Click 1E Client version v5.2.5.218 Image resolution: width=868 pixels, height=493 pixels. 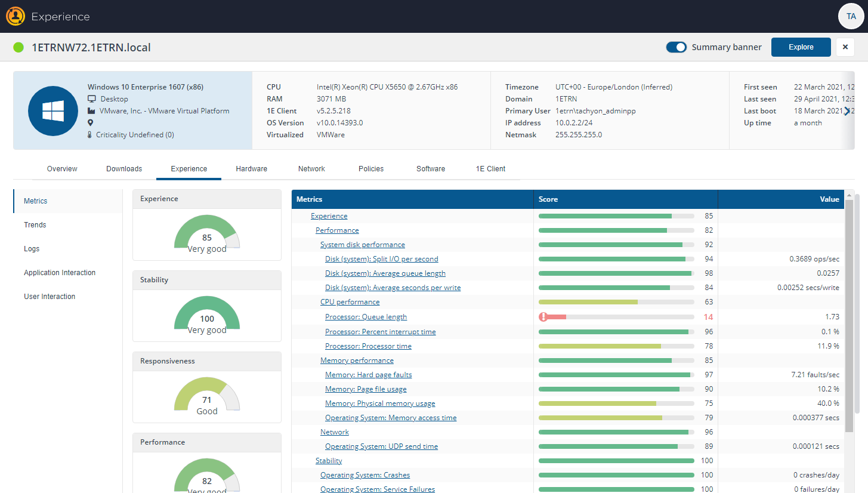[x=333, y=111]
